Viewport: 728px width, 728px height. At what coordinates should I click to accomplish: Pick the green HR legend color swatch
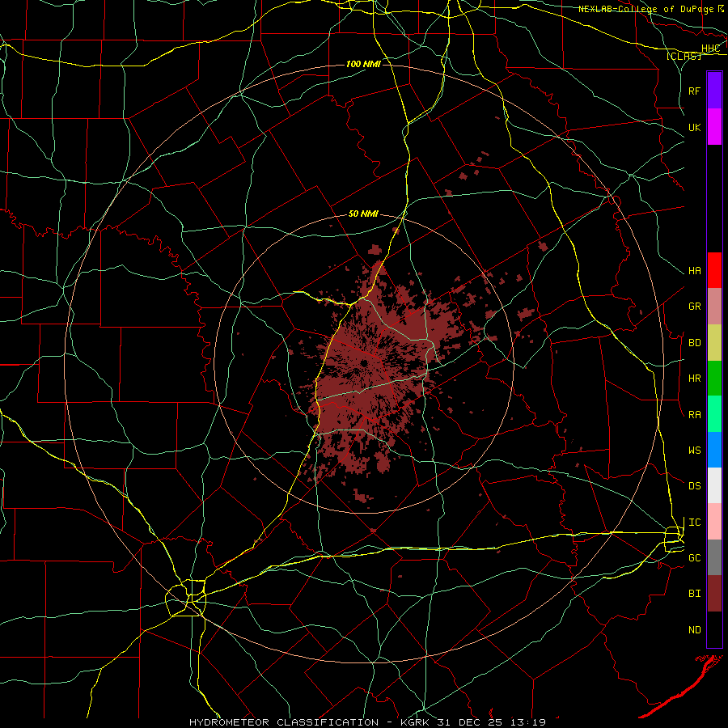click(714, 379)
